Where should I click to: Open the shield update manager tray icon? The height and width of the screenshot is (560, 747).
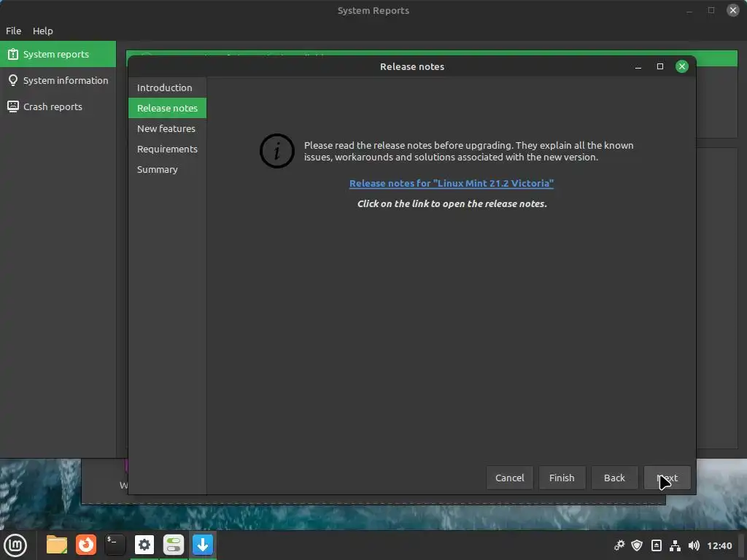637,545
